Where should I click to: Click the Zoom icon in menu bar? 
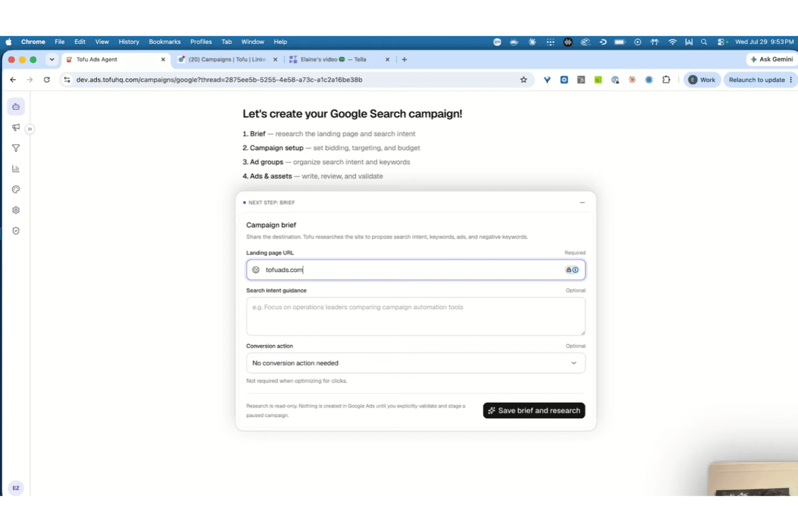[x=497, y=42]
